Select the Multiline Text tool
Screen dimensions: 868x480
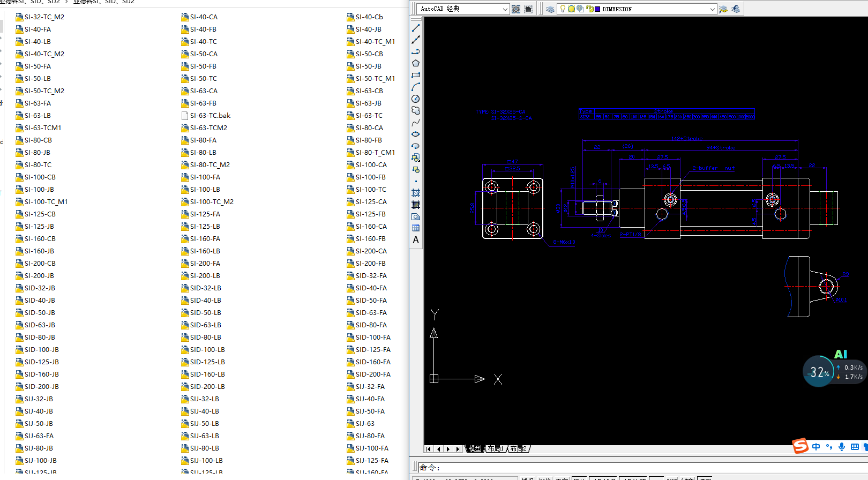pyautogui.click(x=416, y=240)
